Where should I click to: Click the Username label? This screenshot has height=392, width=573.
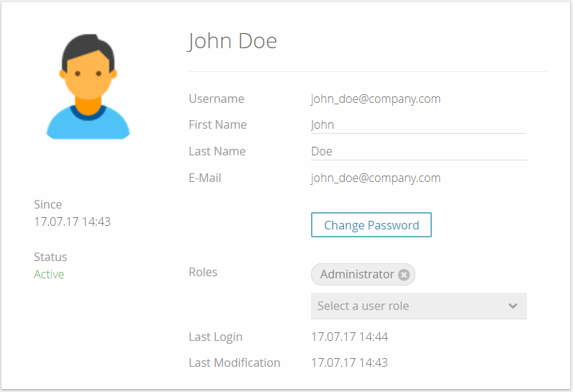point(217,99)
